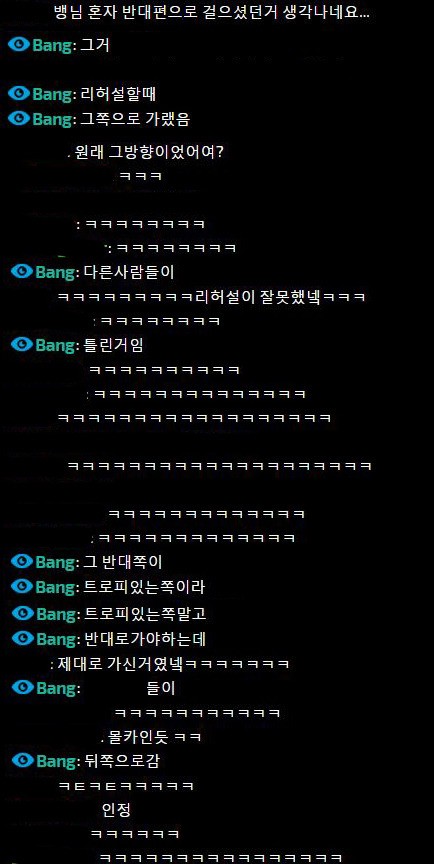Click the chat message "인정"
Viewport: 434px width, 864px height.
116,809
